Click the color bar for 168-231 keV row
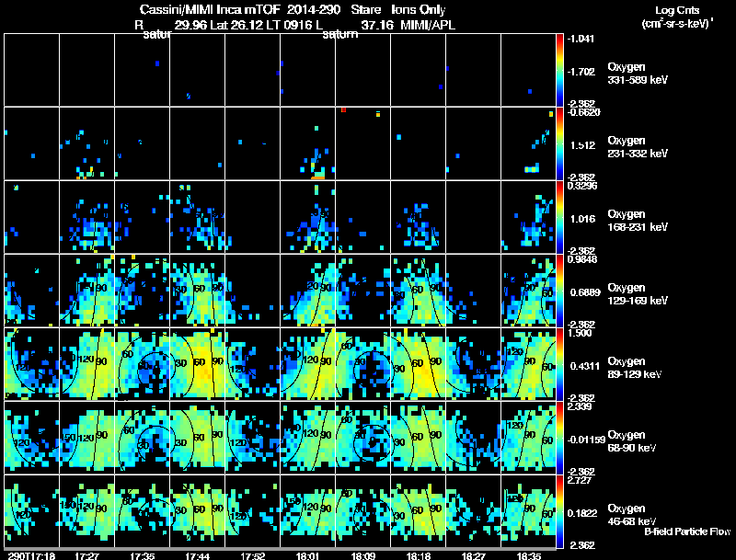 pos(559,217)
